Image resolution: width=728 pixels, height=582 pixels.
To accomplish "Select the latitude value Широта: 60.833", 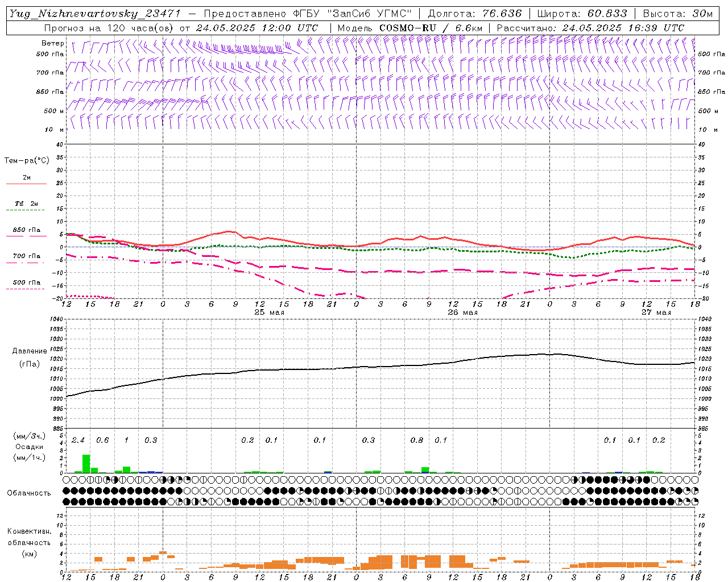I will [x=581, y=14].
